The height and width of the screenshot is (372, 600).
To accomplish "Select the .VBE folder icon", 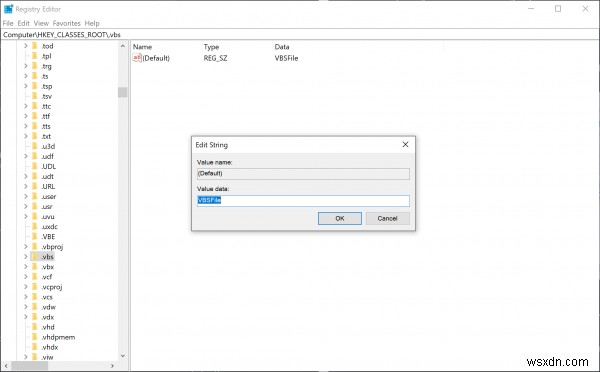I will (35, 237).
